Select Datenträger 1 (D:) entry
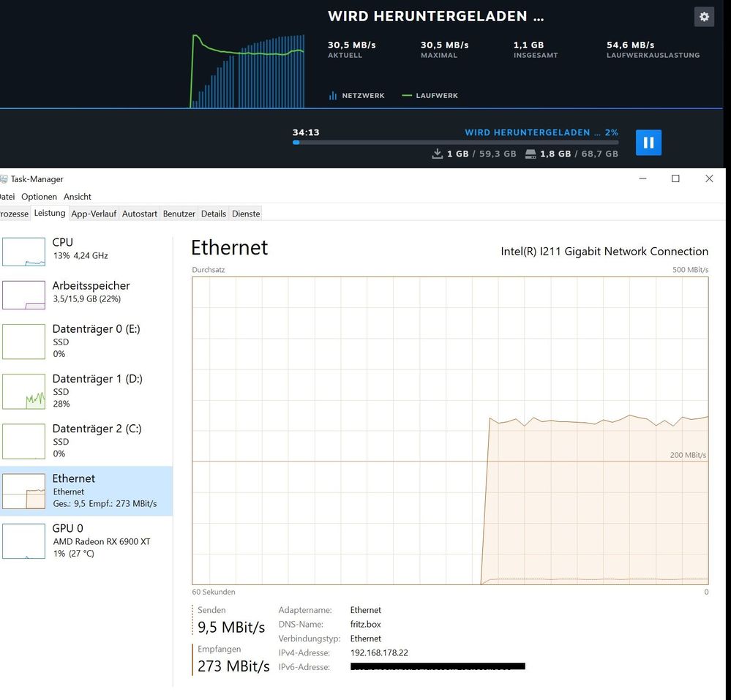The image size is (731, 700). pos(86,391)
